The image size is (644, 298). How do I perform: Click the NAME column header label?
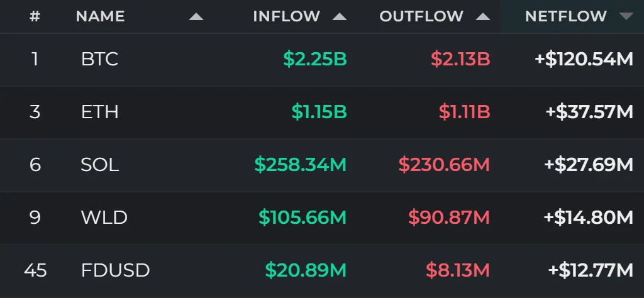click(100, 16)
